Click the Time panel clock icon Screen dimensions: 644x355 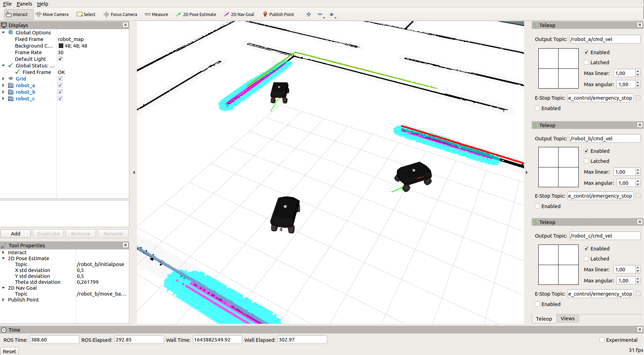[x=4, y=330]
